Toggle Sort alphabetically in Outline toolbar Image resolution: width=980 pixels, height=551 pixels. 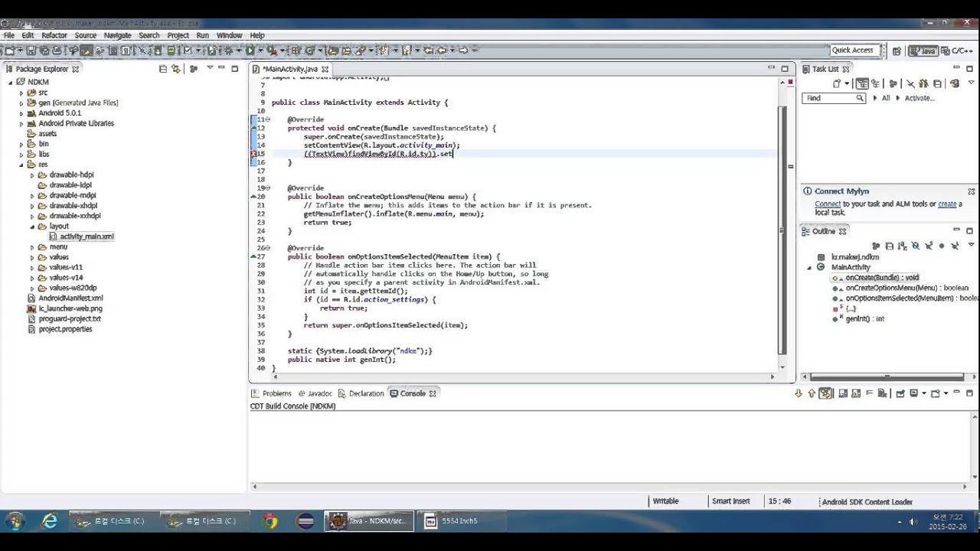(902, 246)
